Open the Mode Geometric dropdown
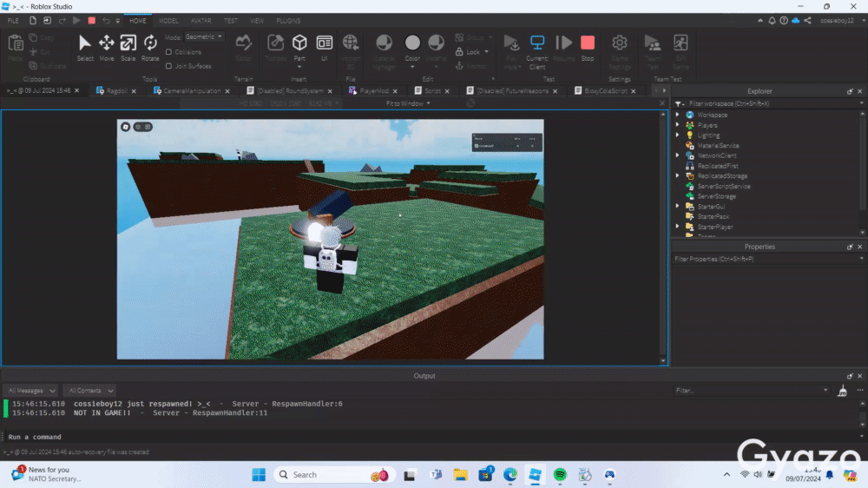 click(204, 37)
